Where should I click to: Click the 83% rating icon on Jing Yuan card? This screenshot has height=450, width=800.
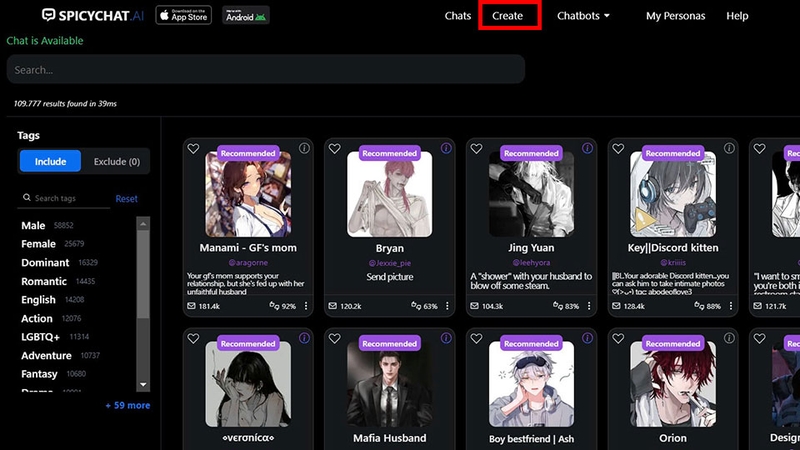[558, 306]
